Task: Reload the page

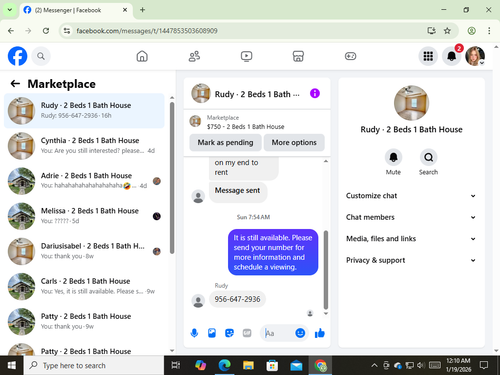Action: [46, 31]
